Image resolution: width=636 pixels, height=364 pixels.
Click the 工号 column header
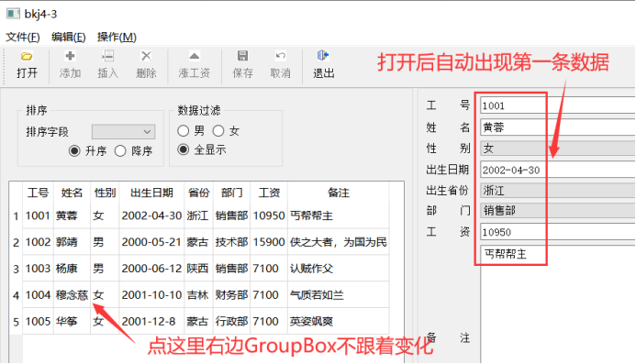pos(39,193)
